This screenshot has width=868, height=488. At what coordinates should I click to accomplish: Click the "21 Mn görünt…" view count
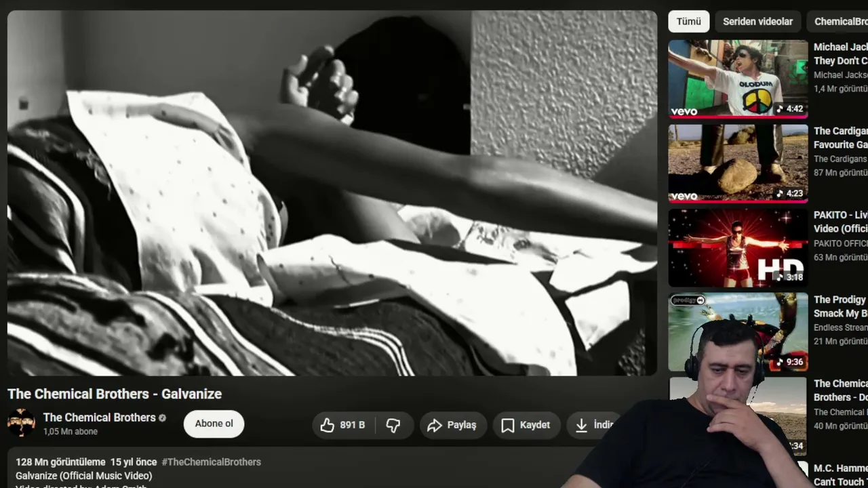pos(841,341)
